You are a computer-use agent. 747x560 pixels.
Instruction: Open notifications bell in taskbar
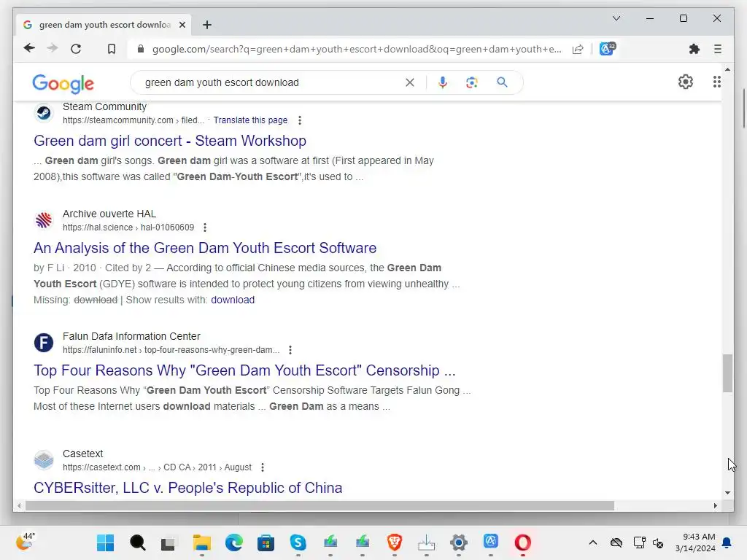click(727, 542)
